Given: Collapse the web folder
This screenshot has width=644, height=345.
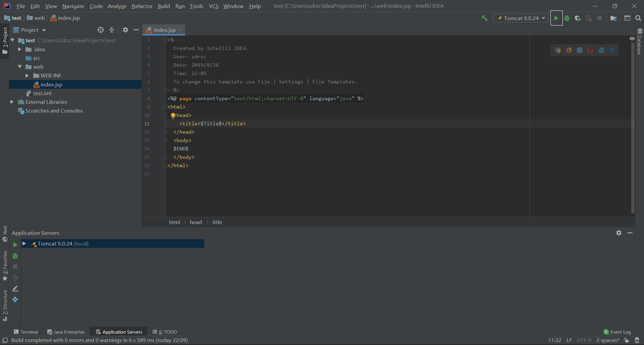Looking at the screenshot, I should pos(19,67).
